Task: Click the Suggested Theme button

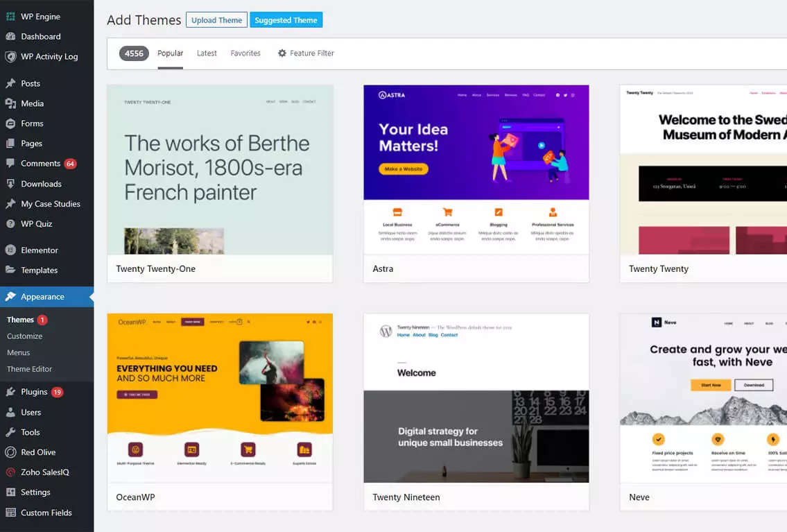Action: point(286,20)
